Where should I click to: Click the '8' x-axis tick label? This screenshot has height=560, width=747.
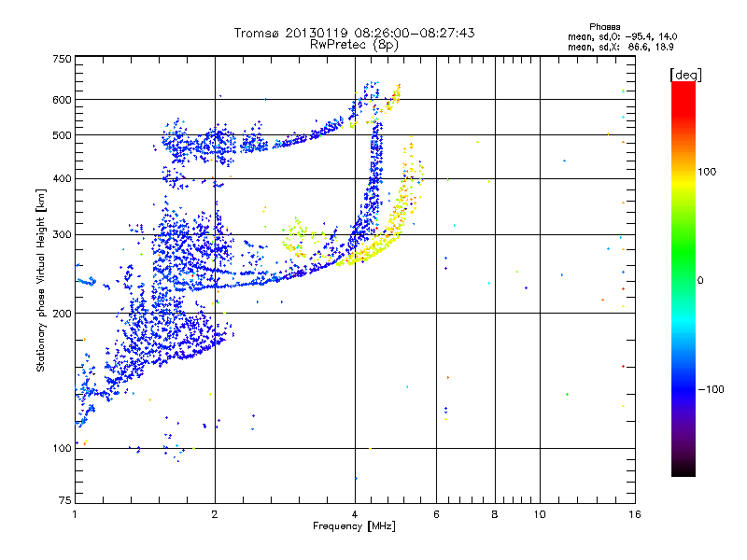(x=495, y=514)
